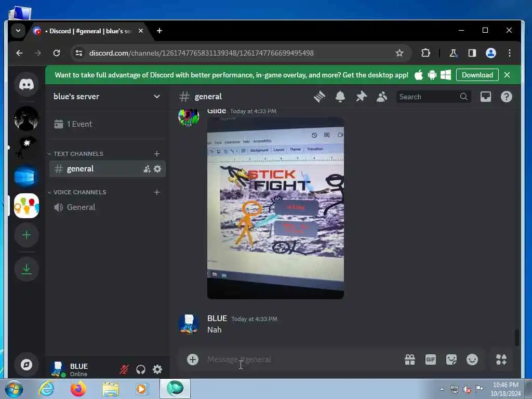The height and width of the screenshot is (399, 532).
Task: Open a new Chrome tab
Action: [159, 31]
